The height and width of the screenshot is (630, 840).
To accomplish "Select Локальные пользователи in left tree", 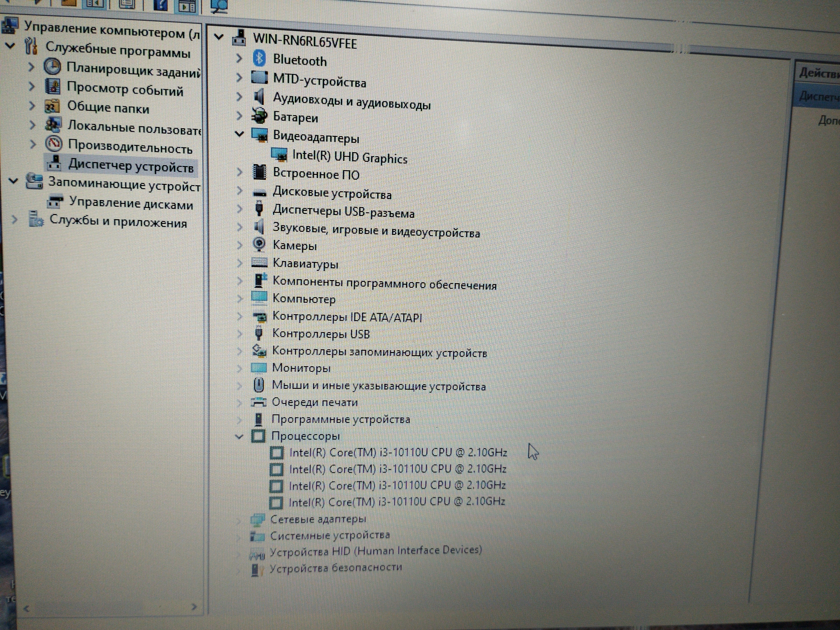I will point(134,127).
